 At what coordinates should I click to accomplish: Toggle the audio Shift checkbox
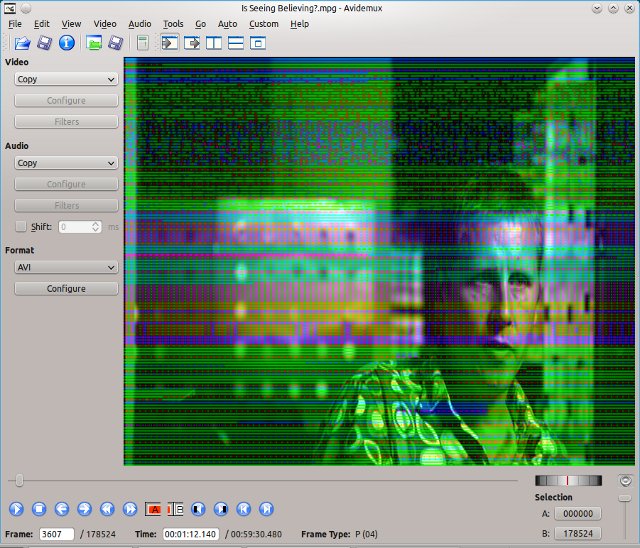(21, 227)
